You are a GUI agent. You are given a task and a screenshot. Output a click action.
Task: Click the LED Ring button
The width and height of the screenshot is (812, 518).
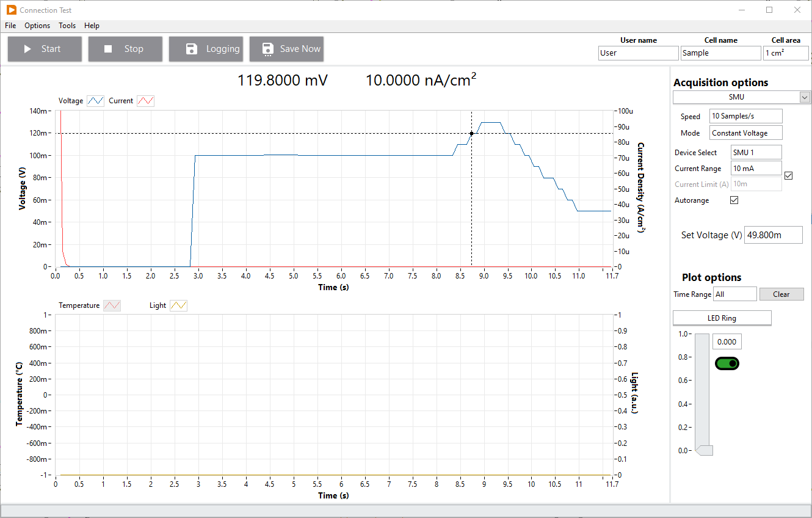coord(722,318)
